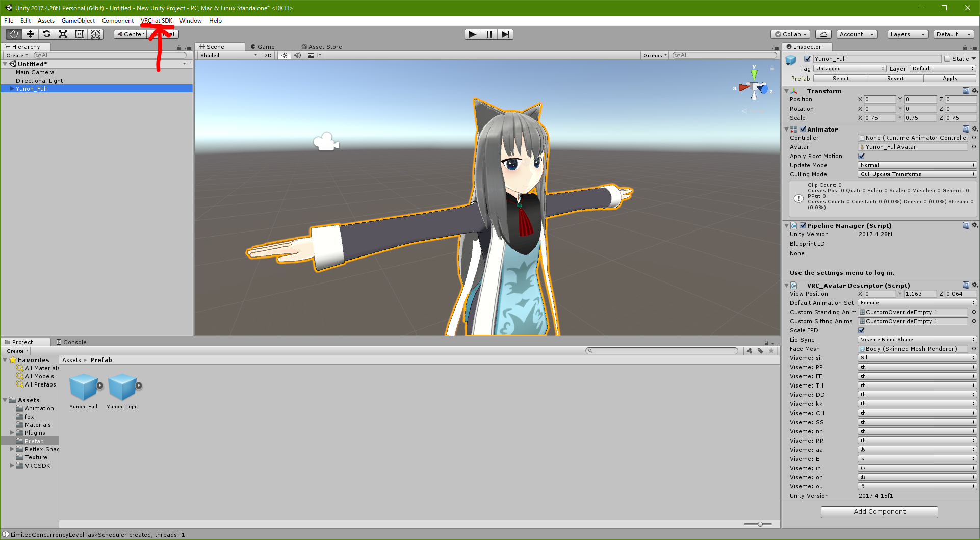Screen dimensions: 980x540
Task: Select the Rotate tool
Action: (46, 34)
